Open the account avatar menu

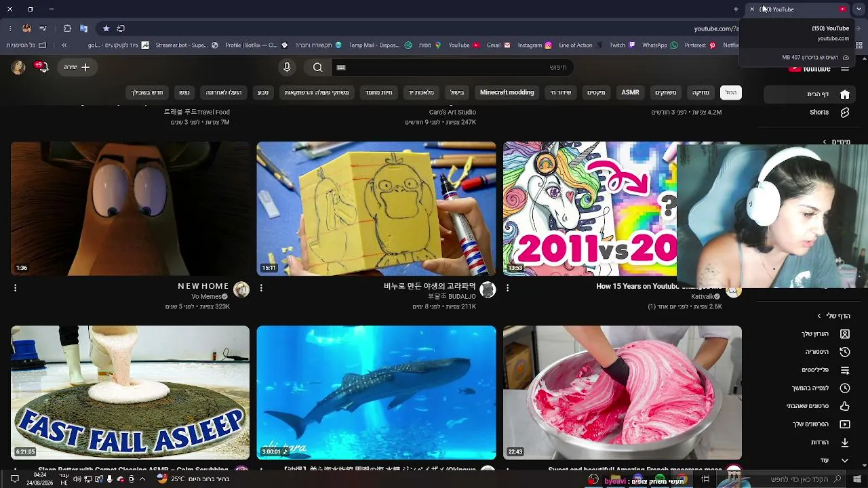tap(18, 67)
